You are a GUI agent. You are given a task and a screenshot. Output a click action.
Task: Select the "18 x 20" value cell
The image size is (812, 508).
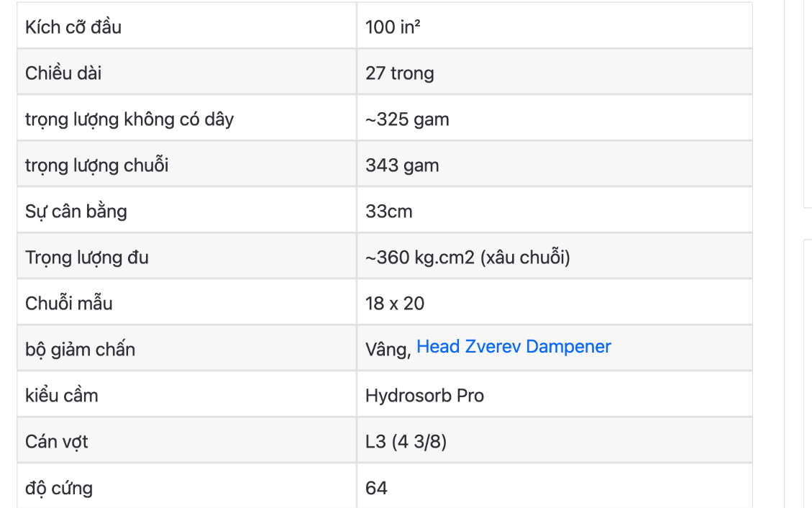pos(395,304)
